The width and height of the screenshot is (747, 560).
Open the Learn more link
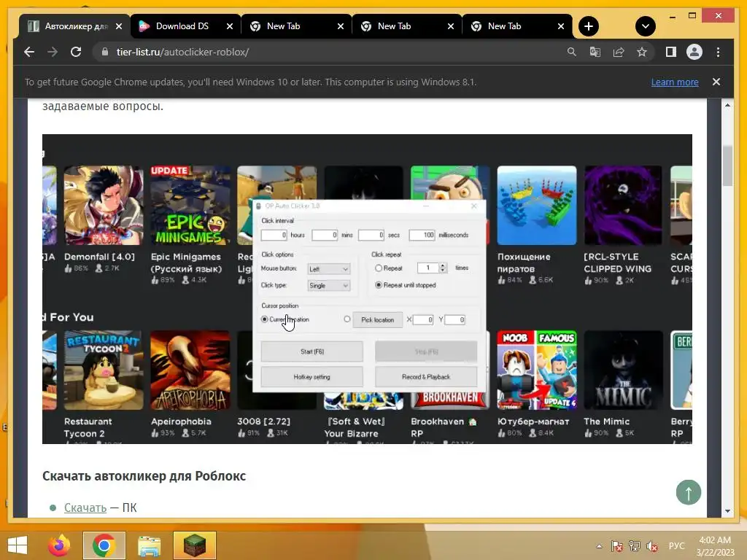point(675,82)
